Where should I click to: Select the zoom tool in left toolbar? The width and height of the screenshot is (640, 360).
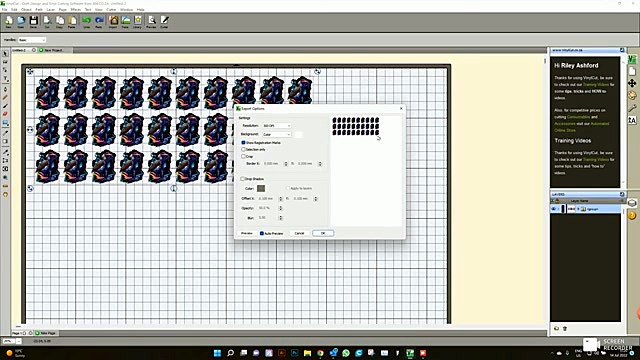(5, 178)
